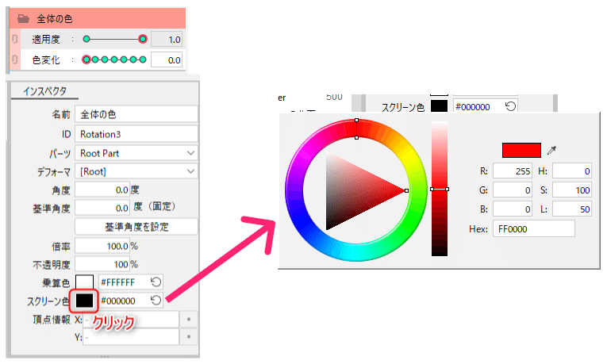This screenshot has height=364, width=607.
Task: Click the last key point of the 色変化 slider
Action: [x=143, y=59]
